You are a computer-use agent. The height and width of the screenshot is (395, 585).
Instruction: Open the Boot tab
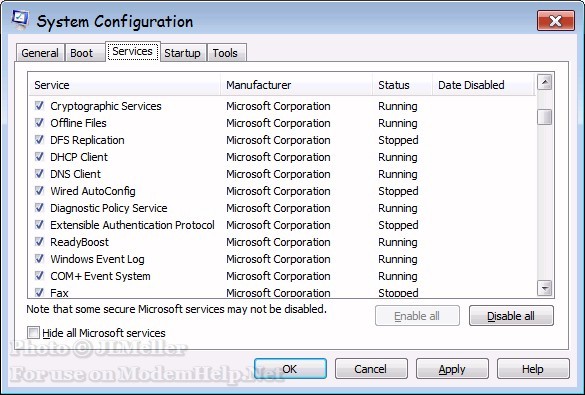click(x=85, y=53)
